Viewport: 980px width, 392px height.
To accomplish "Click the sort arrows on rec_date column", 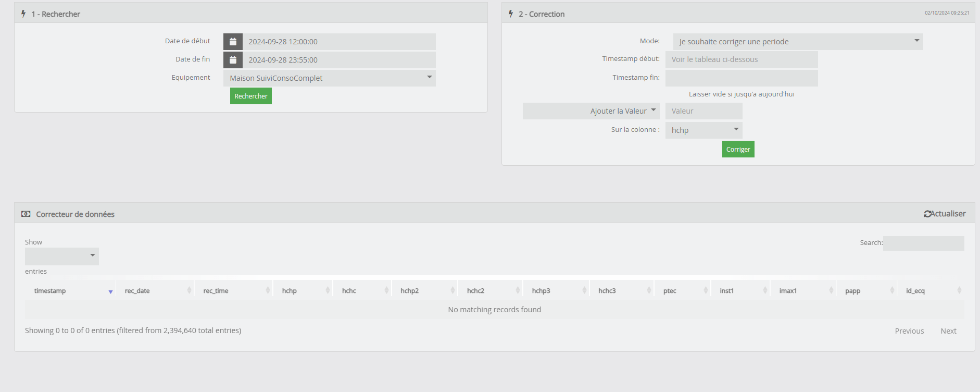I will [x=189, y=290].
